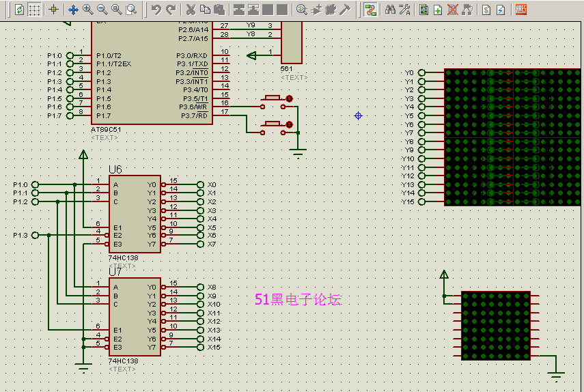Viewport: 584px width, 392px height.
Task: Click the Block Rotate icon
Action: [x=268, y=10]
